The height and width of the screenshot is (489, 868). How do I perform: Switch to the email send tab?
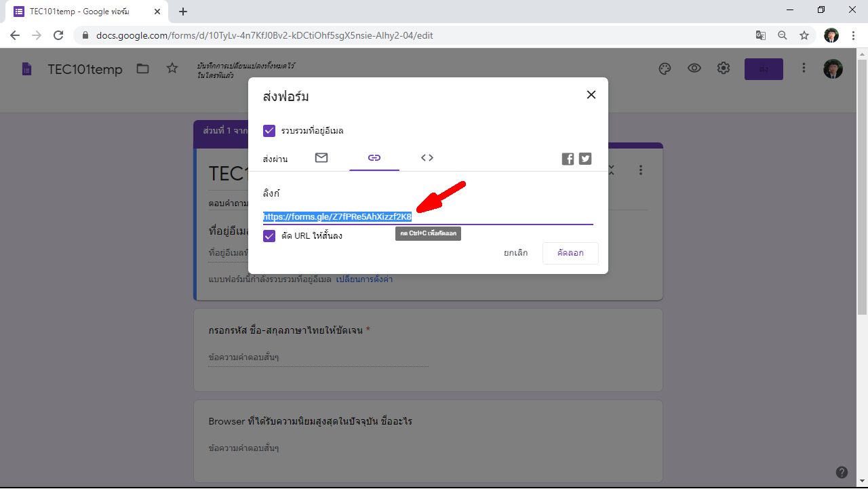[321, 158]
